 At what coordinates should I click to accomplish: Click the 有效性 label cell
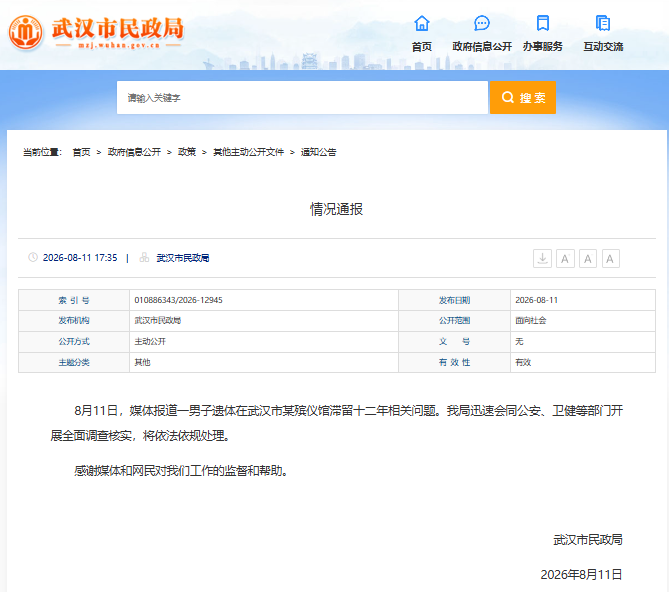454,363
